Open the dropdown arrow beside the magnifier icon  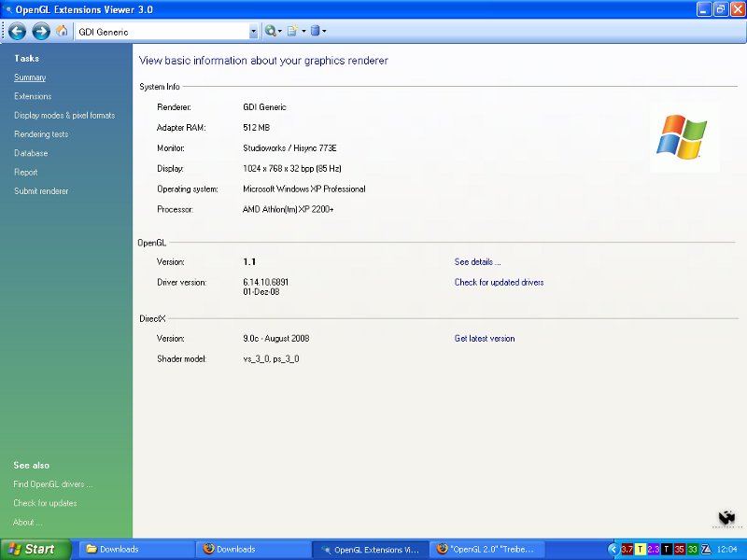coord(279,32)
